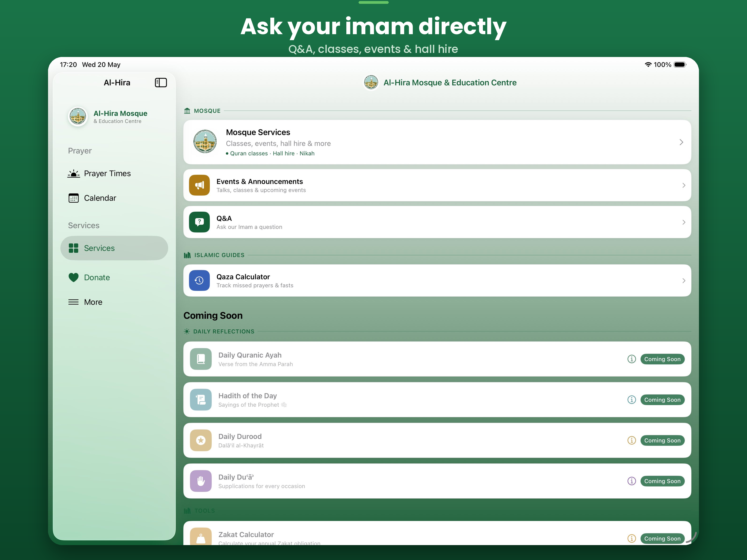Click the Services grid icon
Screen dimensions: 747x560
point(73,248)
